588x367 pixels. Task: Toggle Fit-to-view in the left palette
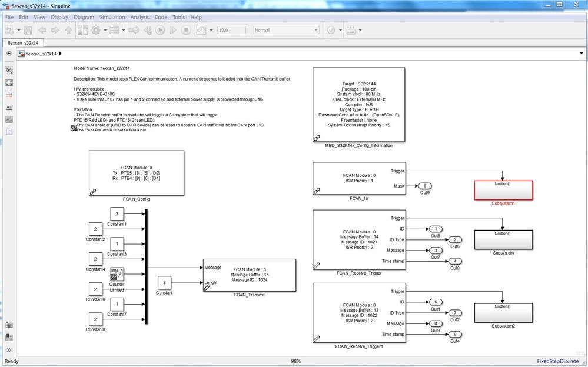(9, 82)
